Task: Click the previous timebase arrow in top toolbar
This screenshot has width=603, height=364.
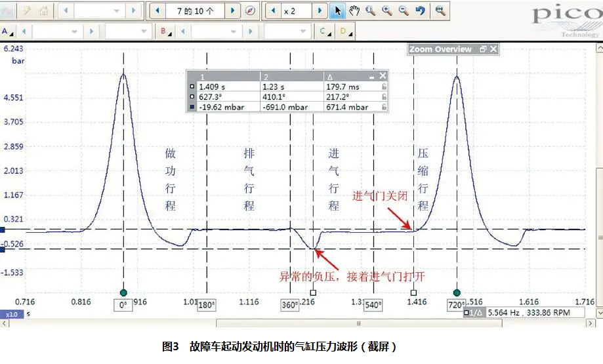Action: pyautogui.click(x=66, y=10)
